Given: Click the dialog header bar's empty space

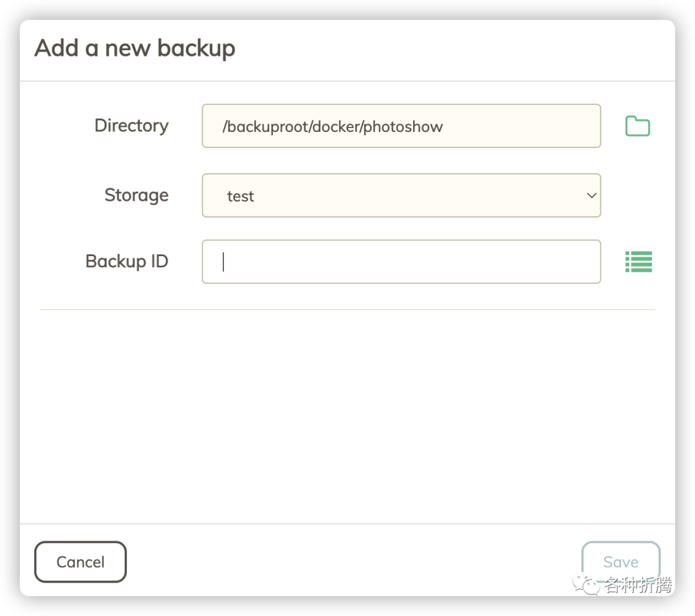Looking at the screenshot, I should click(x=450, y=50).
